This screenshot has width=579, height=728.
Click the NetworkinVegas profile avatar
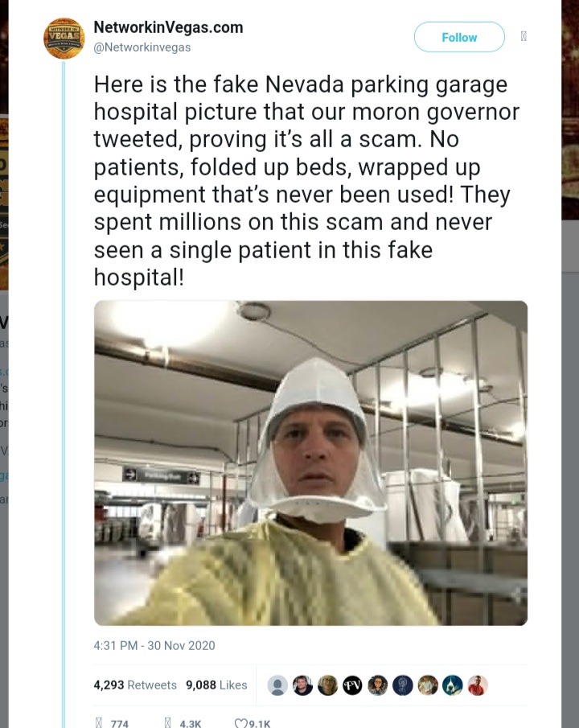click(64, 38)
